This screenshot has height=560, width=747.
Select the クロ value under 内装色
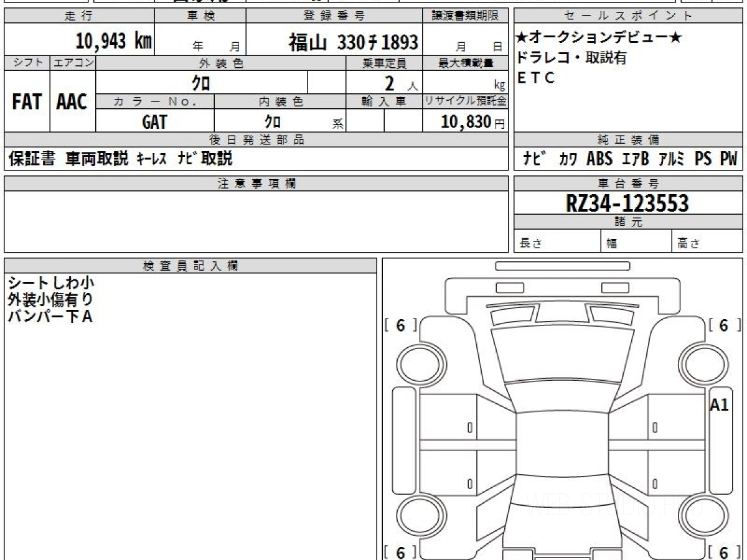tap(273, 122)
